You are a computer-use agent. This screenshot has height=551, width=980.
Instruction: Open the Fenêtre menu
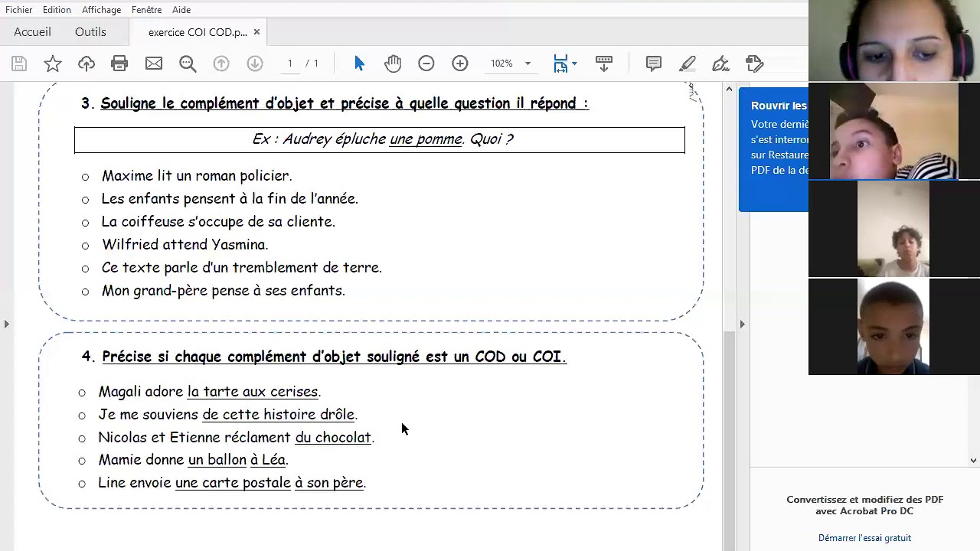[146, 9]
